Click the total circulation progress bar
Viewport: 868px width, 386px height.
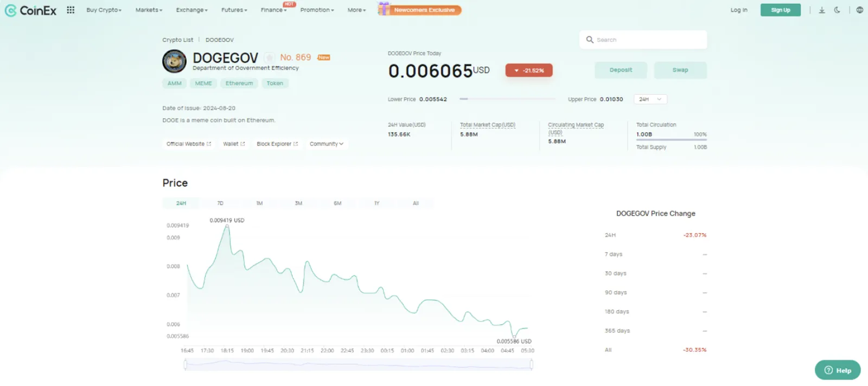[x=672, y=140]
